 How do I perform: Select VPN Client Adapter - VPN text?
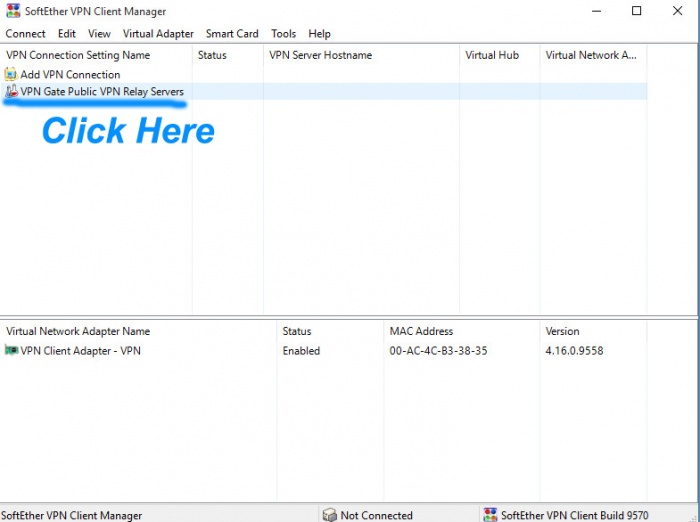[x=80, y=351]
